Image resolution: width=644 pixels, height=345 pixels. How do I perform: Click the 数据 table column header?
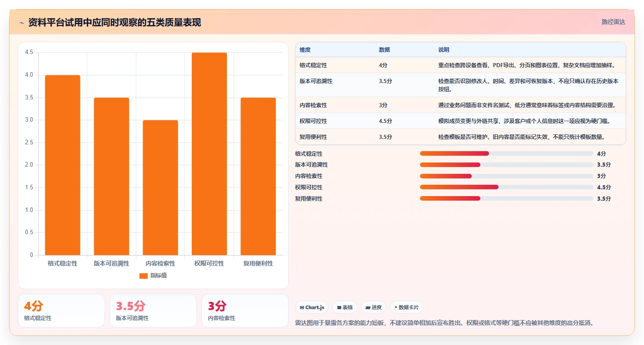[x=384, y=50]
